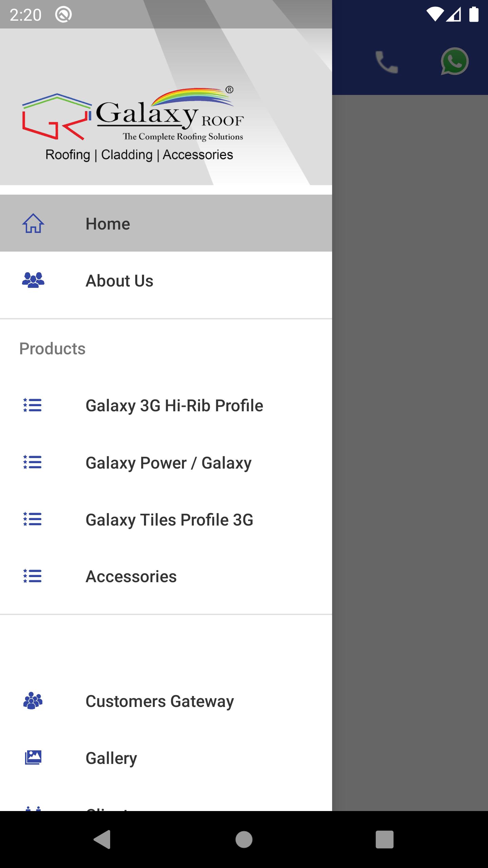Go to Customers Gateway
The image size is (488, 868).
(x=166, y=701)
